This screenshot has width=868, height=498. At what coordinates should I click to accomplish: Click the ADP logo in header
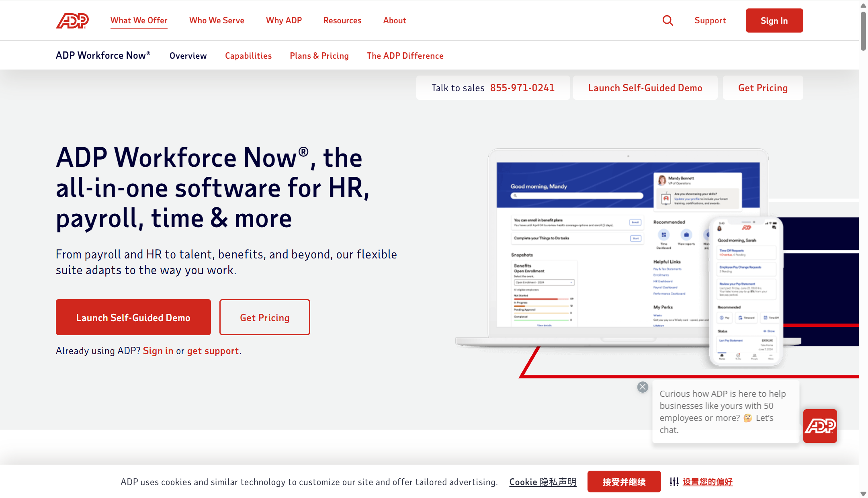tap(72, 20)
